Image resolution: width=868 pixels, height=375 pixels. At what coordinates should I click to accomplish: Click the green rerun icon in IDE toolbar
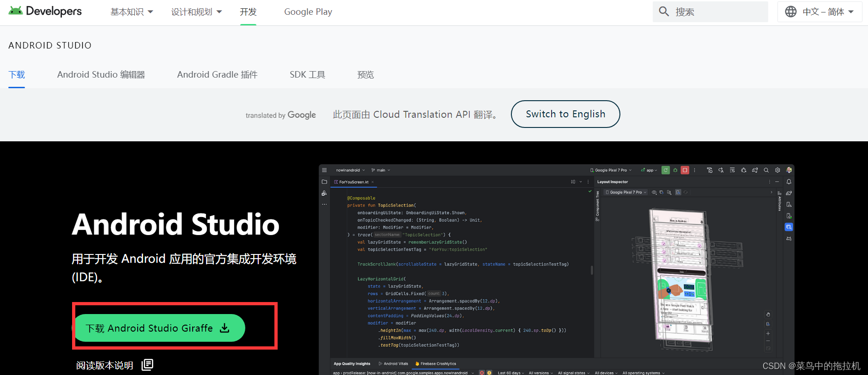pos(666,170)
